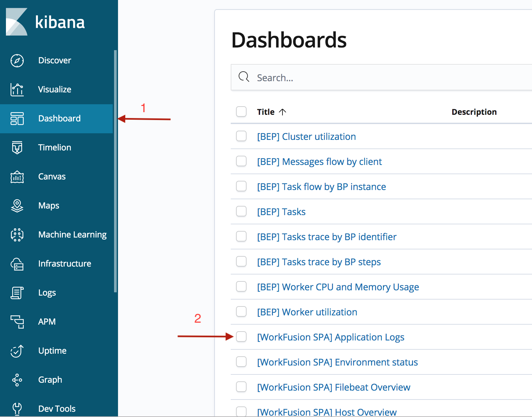
Task: Focus the dashboards Search field
Action: (381, 78)
